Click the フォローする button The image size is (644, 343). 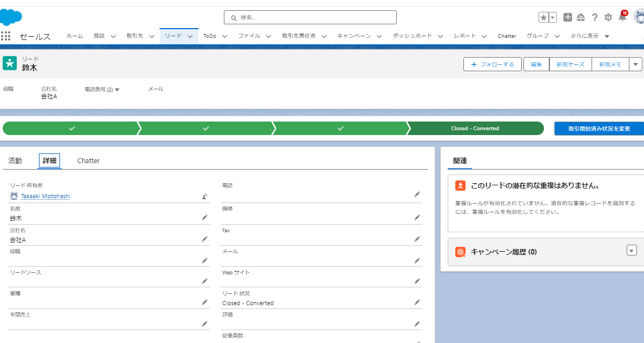[x=493, y=64]
